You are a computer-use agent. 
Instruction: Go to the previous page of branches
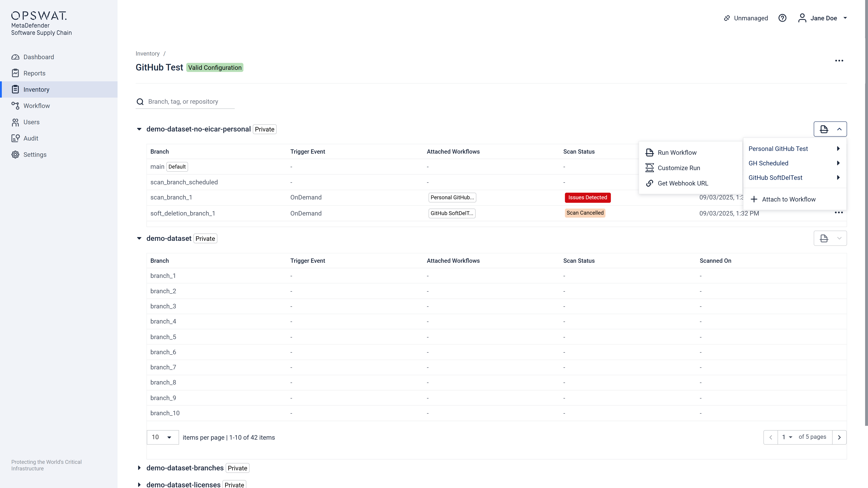771,437
